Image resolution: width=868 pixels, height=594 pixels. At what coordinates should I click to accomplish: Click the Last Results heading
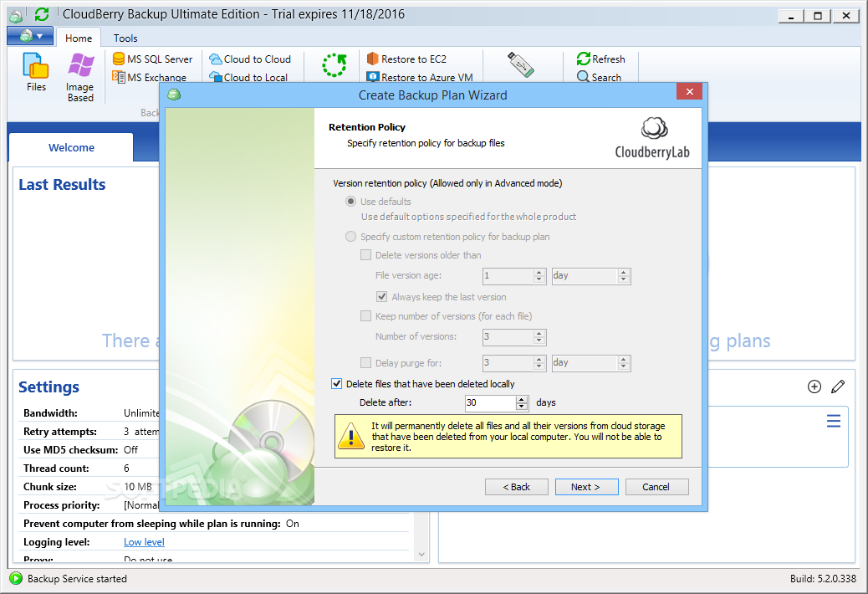pos(62,184)
